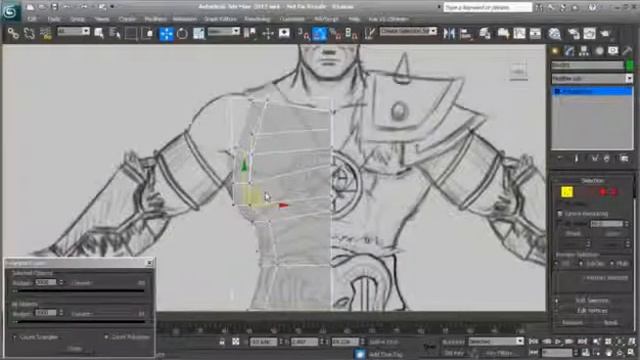Toggle the 3D Snaps button
Viewport: 640px width, 360px height.
click(x=304, y=33)
